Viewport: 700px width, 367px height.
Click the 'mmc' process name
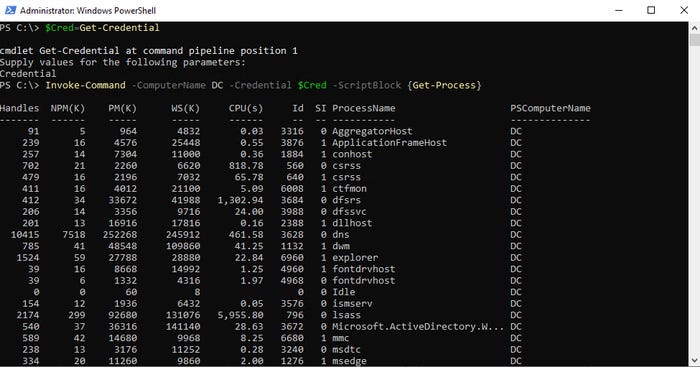point(341,338)
